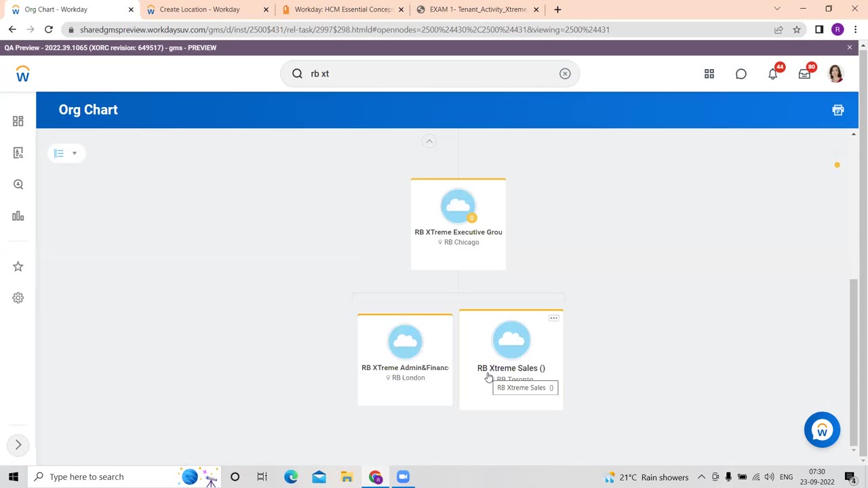Open favorites star in sidebar
Viewport: 868px width, 488px height.
click(x=18, y=266)
